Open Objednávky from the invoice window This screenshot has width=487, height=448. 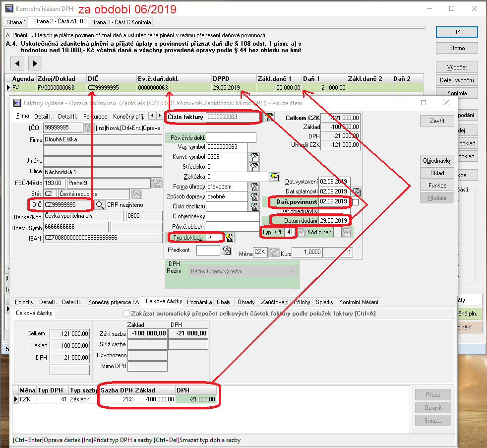(x=437, y=161)
